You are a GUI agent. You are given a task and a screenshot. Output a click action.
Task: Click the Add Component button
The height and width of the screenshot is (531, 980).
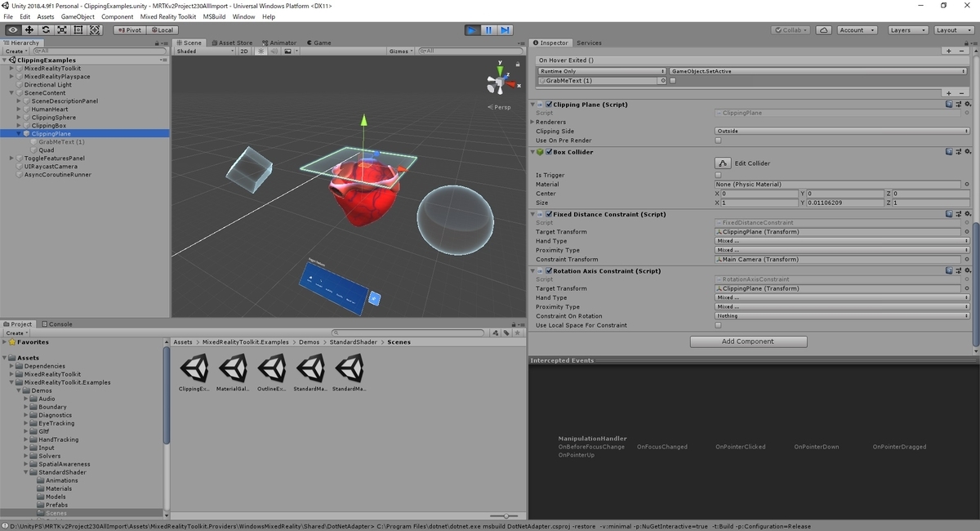748,341
